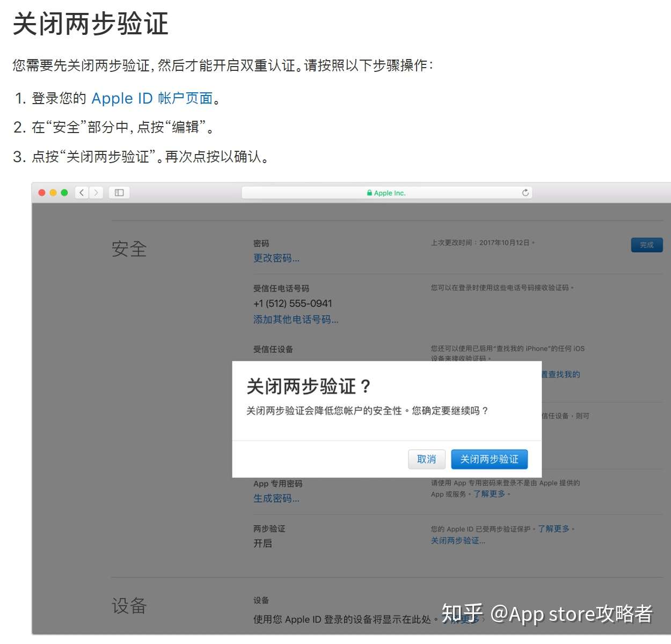Click the 关闭两步验证... link at bottom

click(458, 540)
